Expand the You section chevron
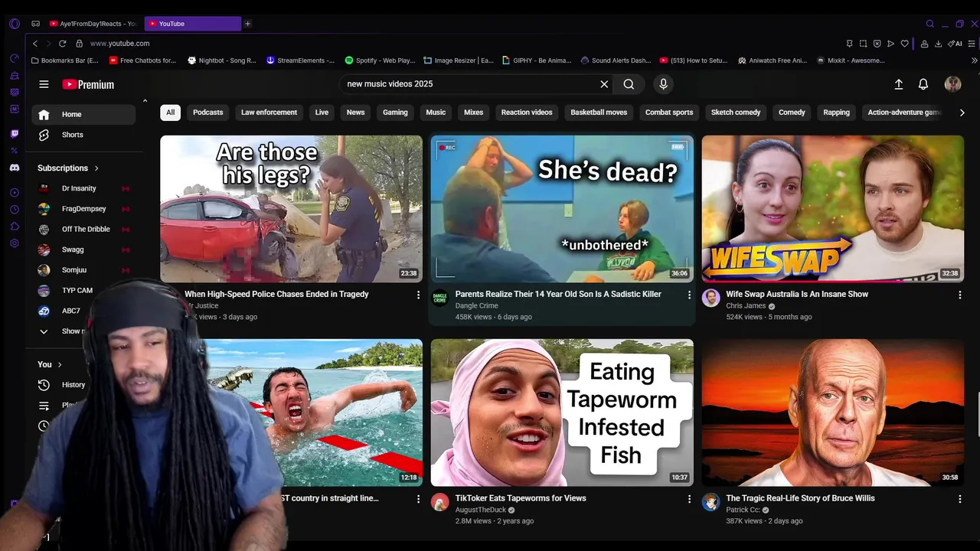Screen dimensions: 980x551 pos(60,364)
